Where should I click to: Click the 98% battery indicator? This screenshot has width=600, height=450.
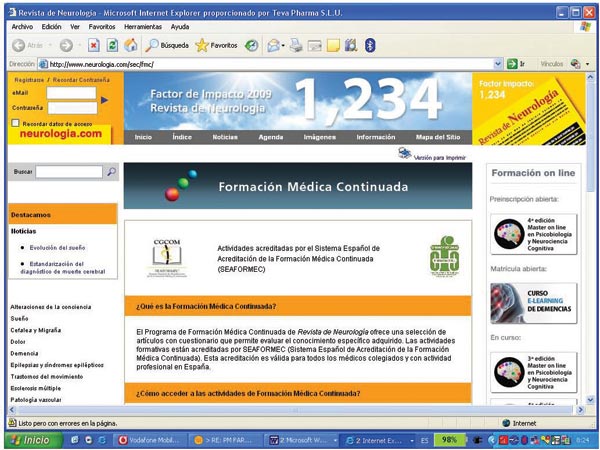click(450, 440)
